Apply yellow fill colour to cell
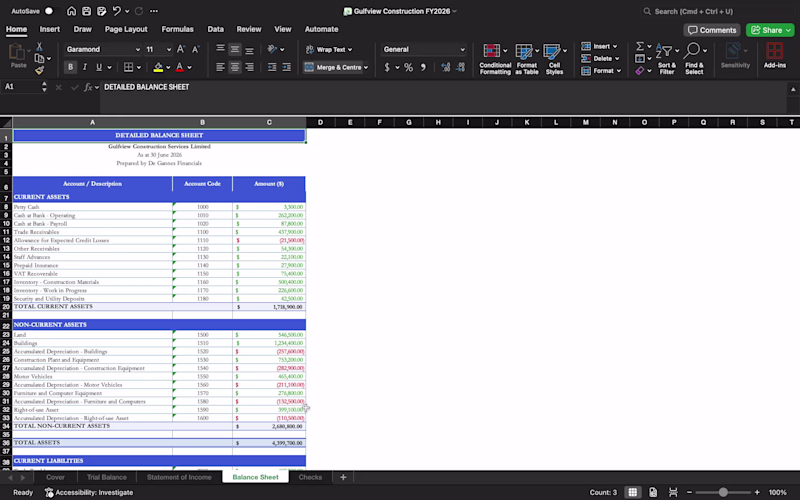Image resolution: width=800 pixels, height=500 pixels. click(x=158, y=67)
